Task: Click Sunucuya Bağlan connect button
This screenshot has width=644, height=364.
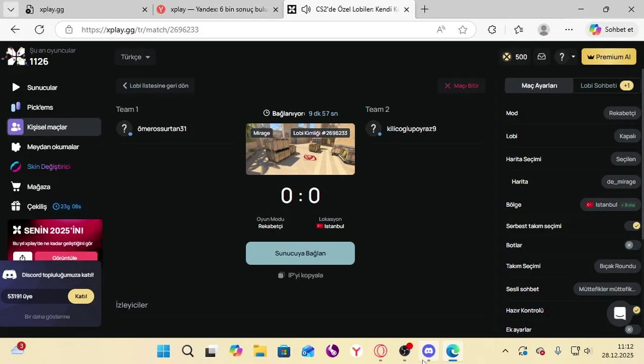Action: [x=300, y=253]
